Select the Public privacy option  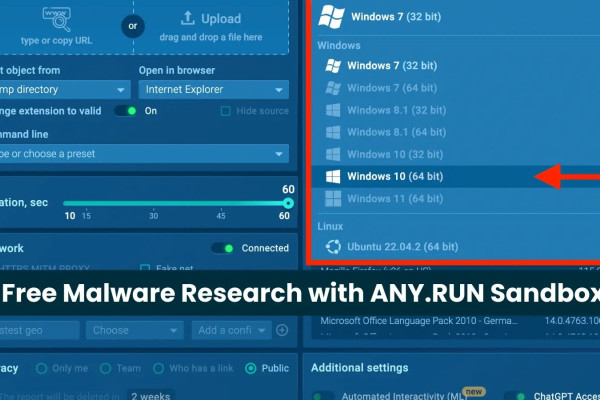point(251,369)
